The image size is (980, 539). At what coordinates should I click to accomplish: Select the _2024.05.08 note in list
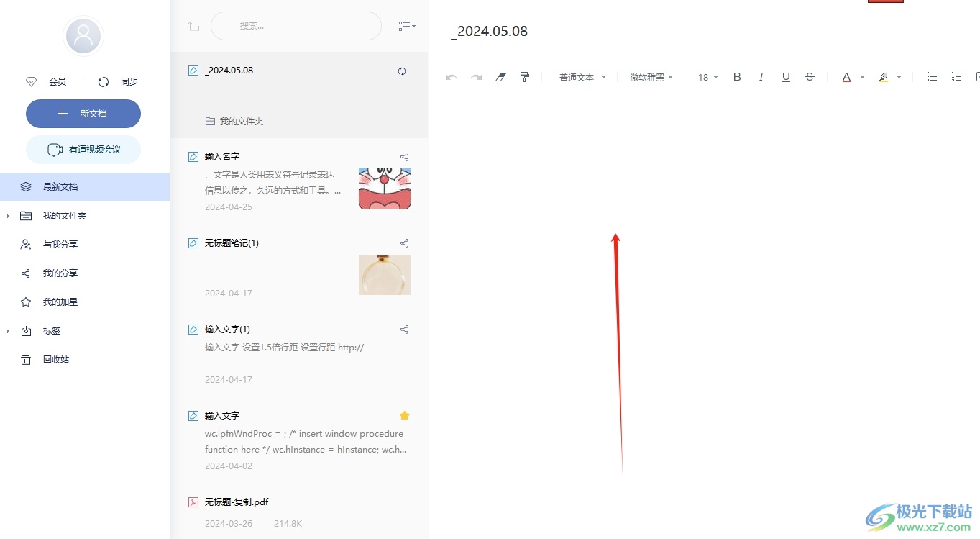coord(299,95)
